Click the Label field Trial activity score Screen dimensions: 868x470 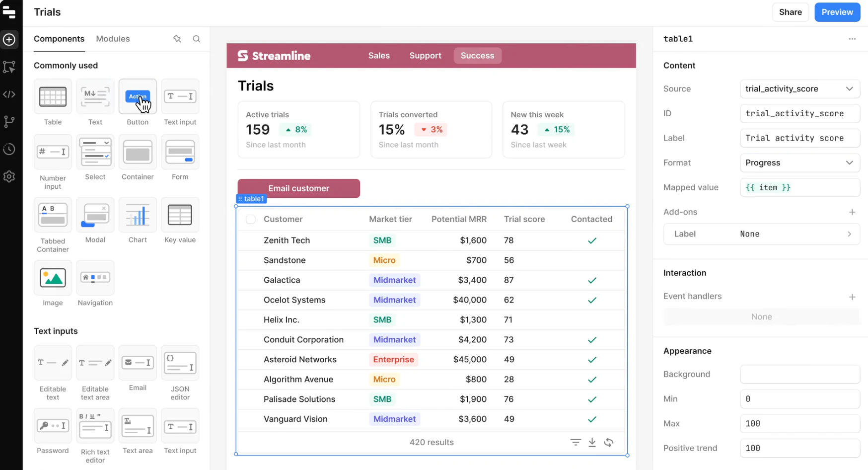(800, 138)
